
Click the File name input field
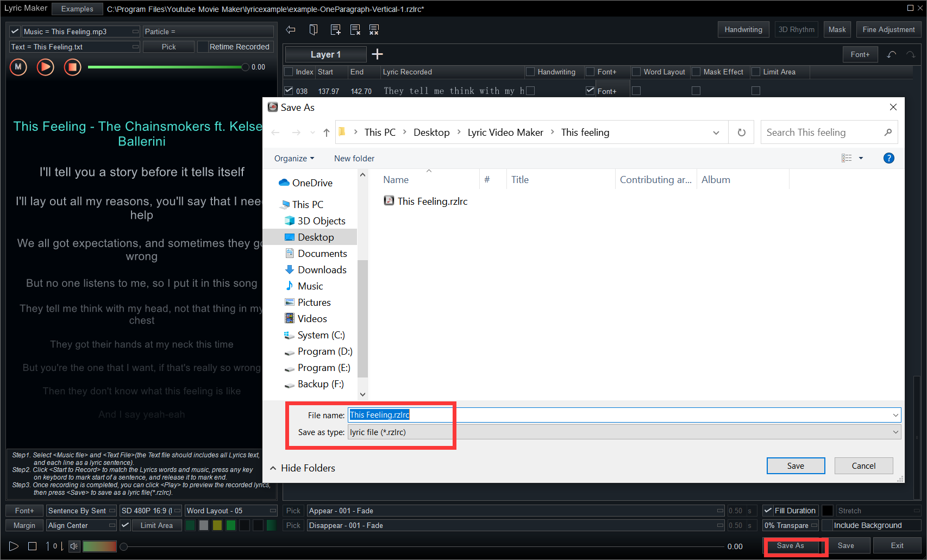coord(624,415)
